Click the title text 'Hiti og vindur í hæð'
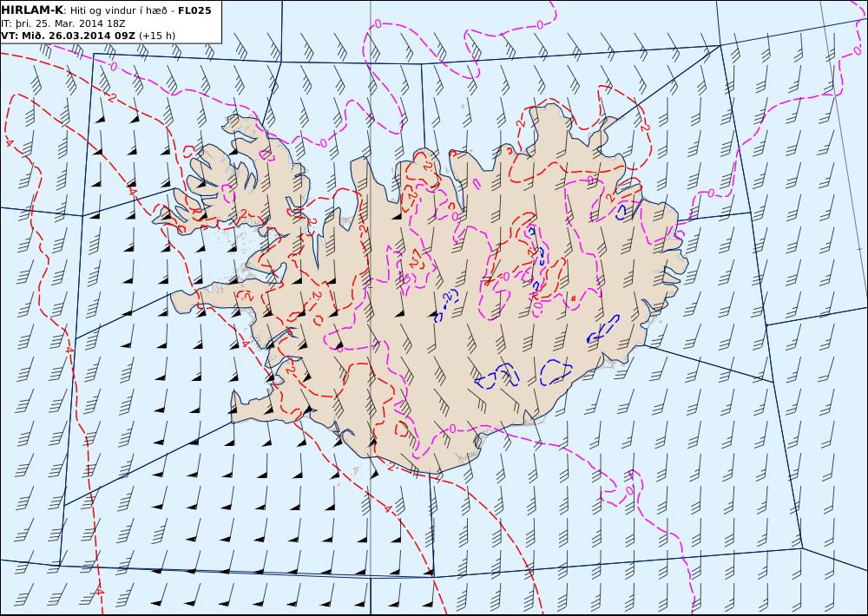 tap(118, 11)
